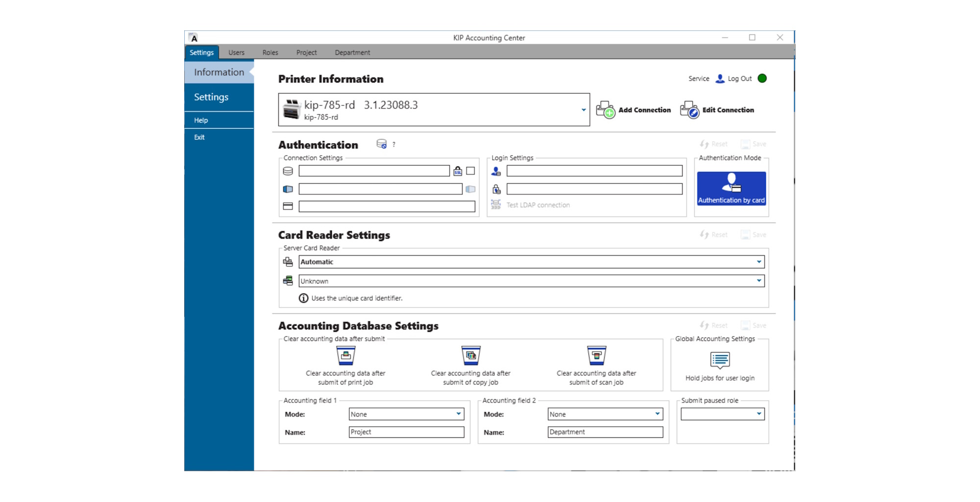
Task: Click the card reader icon beside Automatic
Action: pos(288,262)
